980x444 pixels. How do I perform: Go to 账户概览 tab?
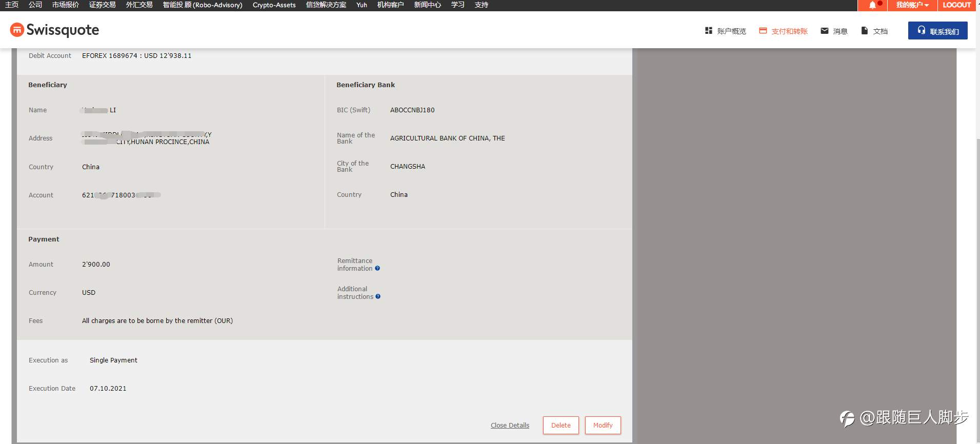726,31
